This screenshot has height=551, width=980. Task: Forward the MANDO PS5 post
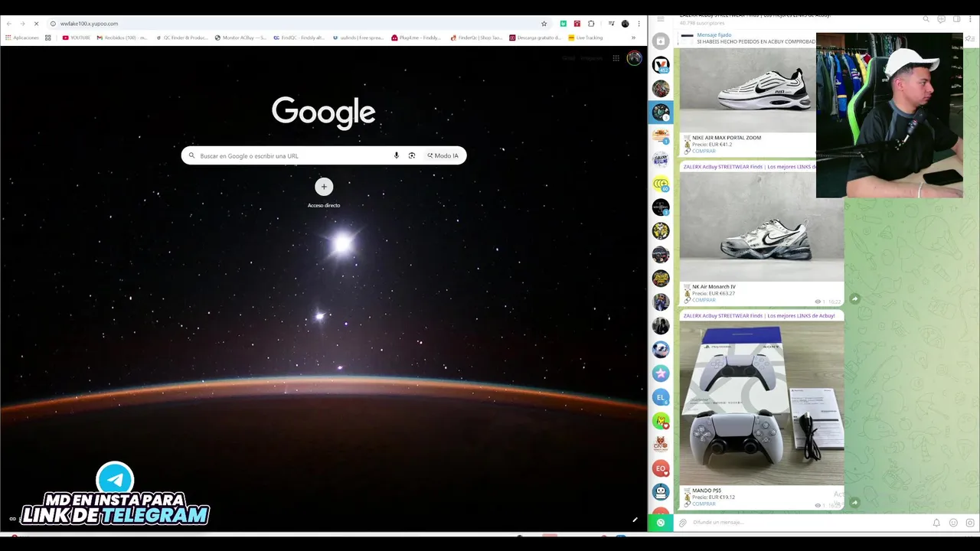(x=854, y=503)
